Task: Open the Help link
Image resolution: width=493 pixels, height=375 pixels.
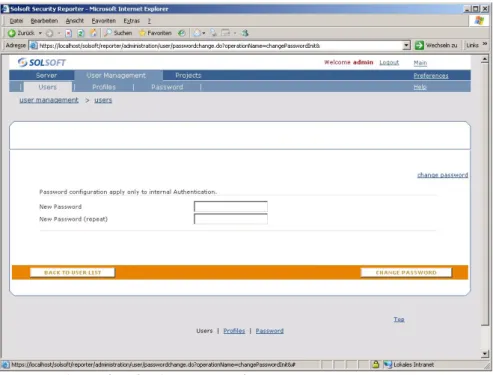Action: pos(420,87)
